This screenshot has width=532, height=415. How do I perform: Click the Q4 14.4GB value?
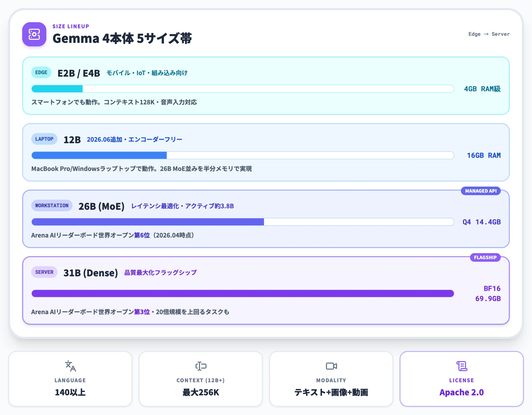pos(482,222)
